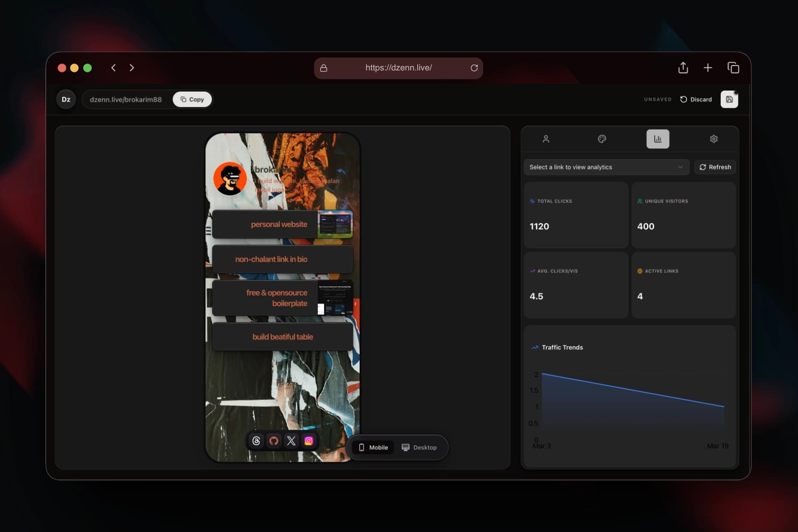Open the X social icon
Image resolution: width=798 pixels, height=532 pixels.
click(x=291, y=441)
